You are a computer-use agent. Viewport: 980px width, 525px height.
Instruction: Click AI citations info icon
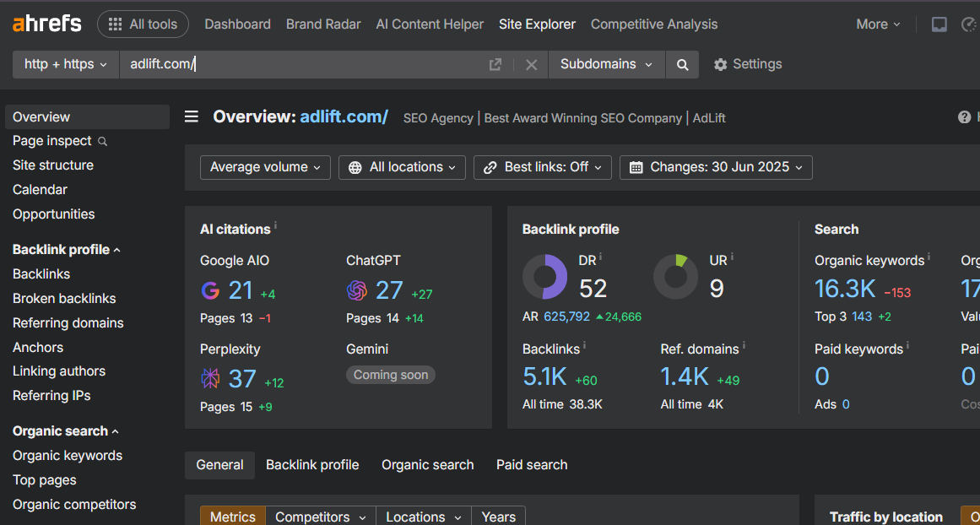[x=276, y=225]
